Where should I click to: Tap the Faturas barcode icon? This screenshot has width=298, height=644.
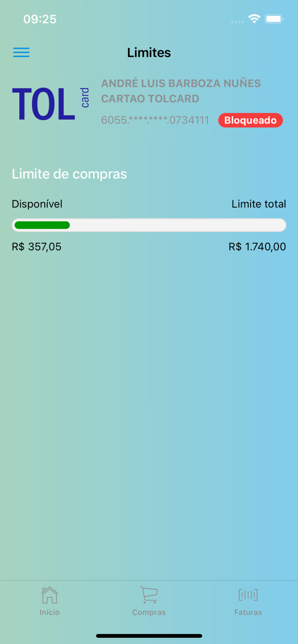(x=248, y=595)
